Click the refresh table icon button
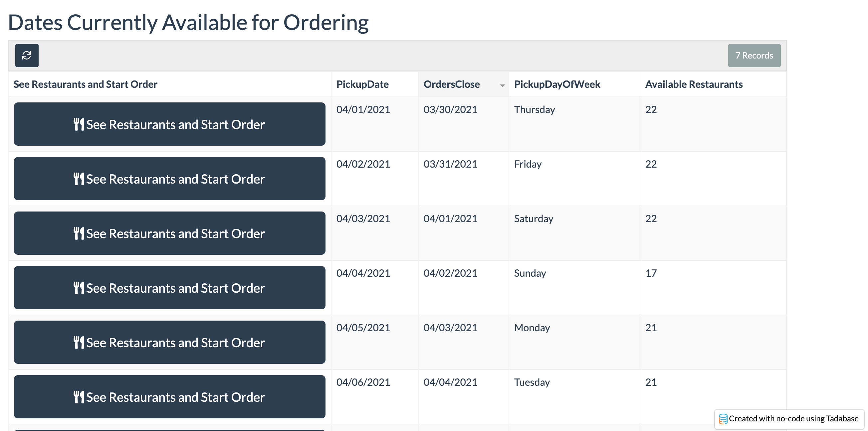 [x=27, y=56]
